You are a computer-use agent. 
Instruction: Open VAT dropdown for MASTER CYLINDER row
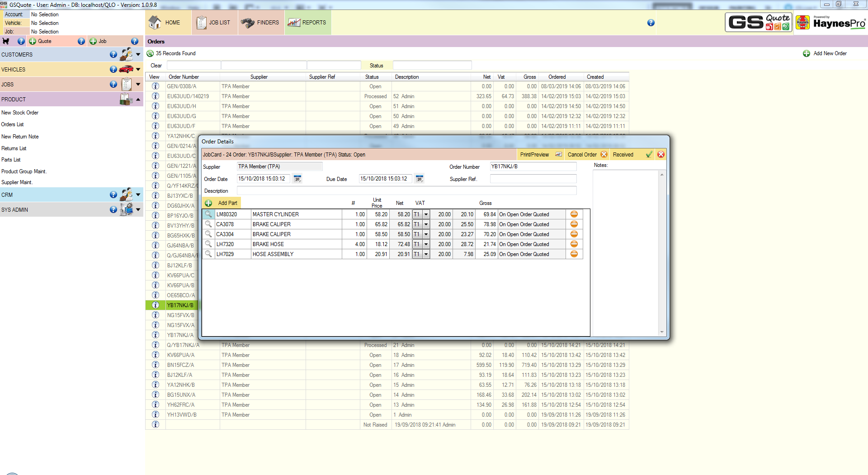(426, 214)
